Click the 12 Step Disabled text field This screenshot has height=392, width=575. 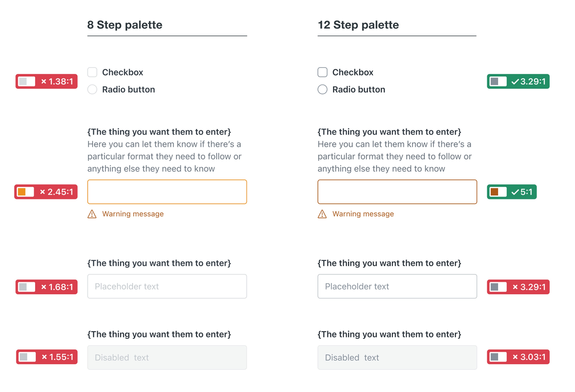point(397,357)
